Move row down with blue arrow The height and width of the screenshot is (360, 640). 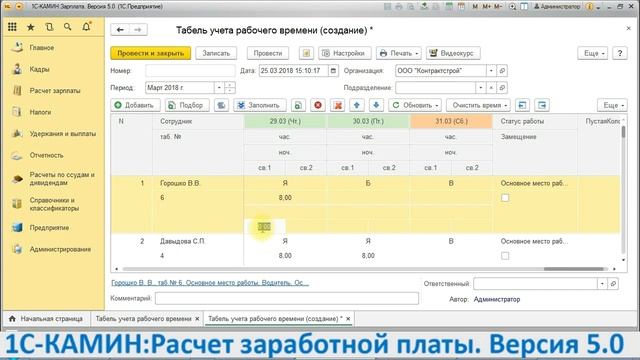click(376, 105)
